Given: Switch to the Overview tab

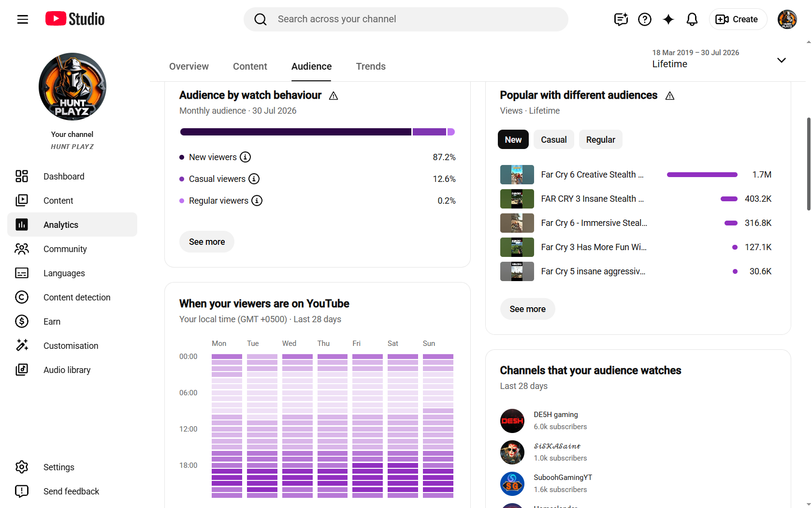Looking at the screenshot, I should tap(189, 67).
